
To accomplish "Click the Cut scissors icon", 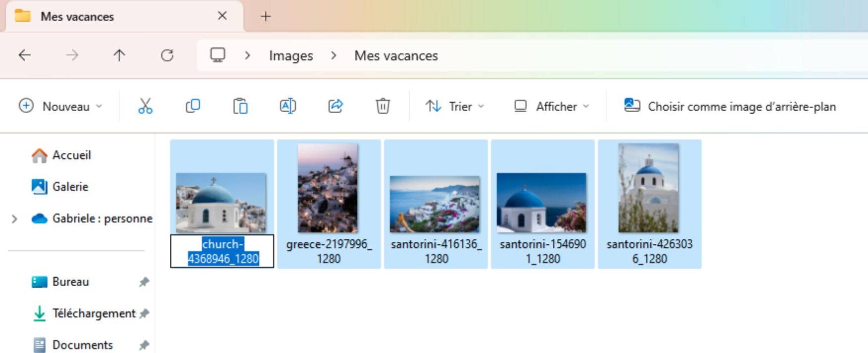I will pyautogui.click(x=145, y=106).
